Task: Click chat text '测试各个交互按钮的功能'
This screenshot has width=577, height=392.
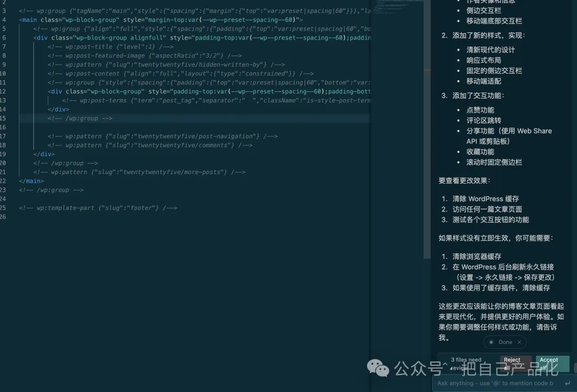Action: pos(490,220)
